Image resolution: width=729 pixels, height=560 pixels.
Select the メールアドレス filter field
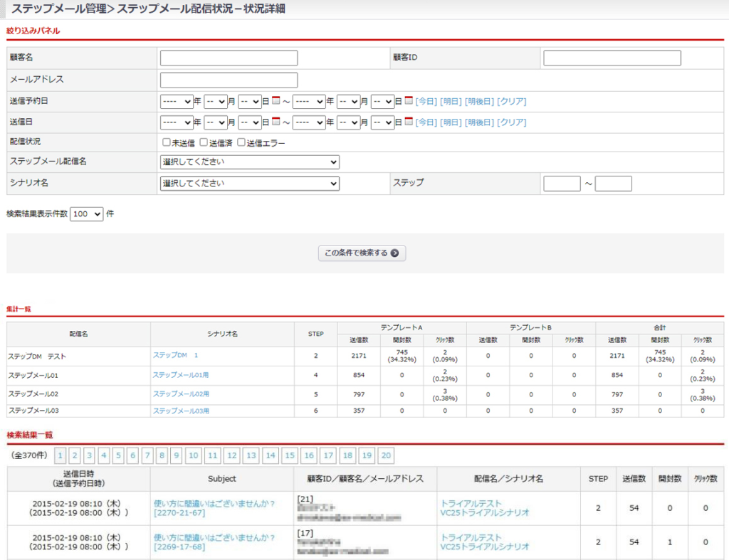coord(229,80)
